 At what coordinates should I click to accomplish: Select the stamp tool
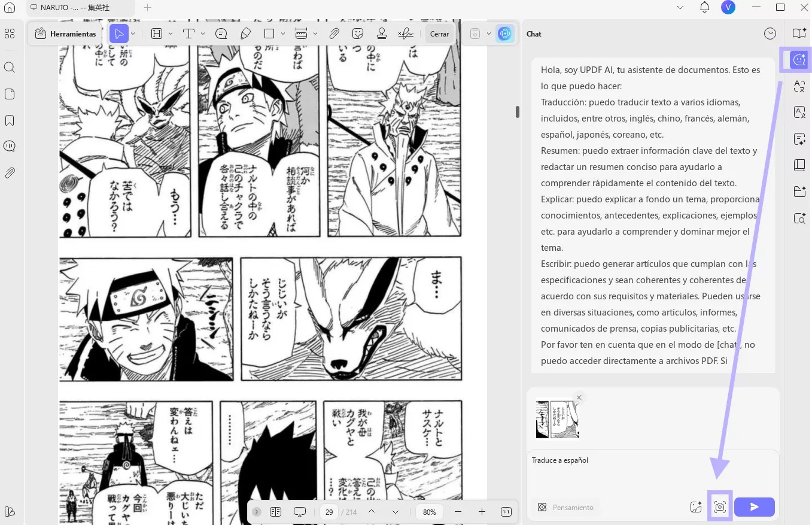382,34
